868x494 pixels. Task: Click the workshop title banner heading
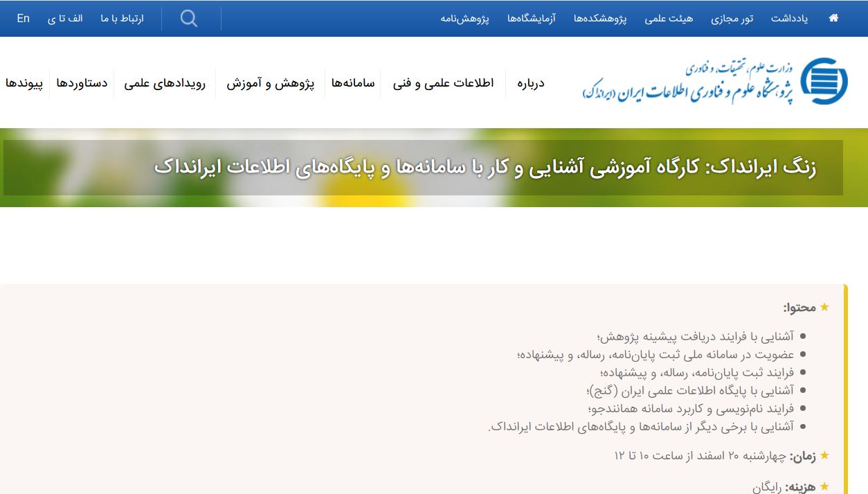tap(485, 168)
